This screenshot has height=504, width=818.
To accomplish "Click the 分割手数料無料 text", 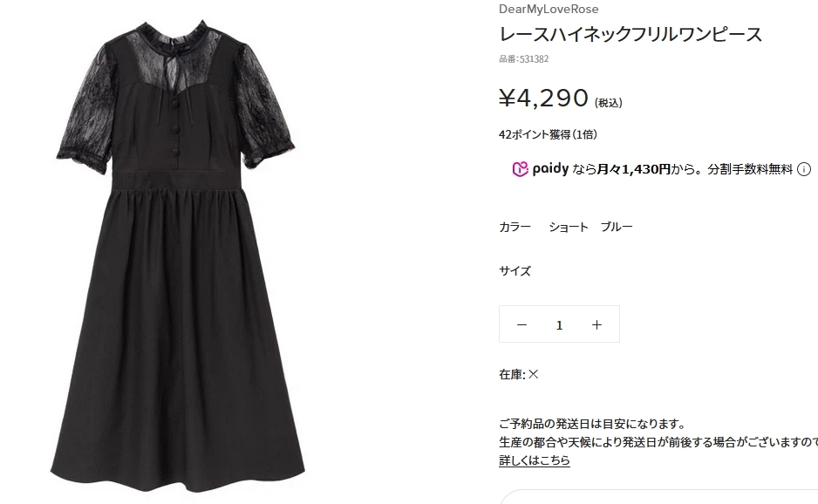I will (x=750, y=169).
